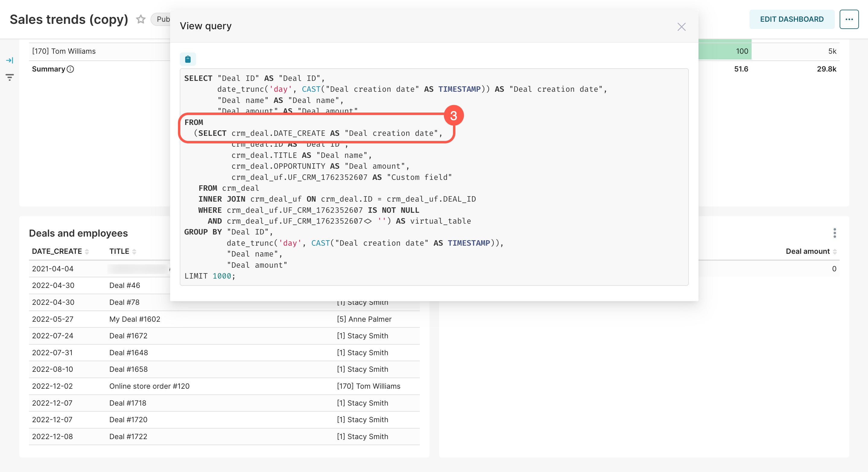Click the SQL query code block
Image resolution: width=868 pixels, height=472 pixels.
434,177
